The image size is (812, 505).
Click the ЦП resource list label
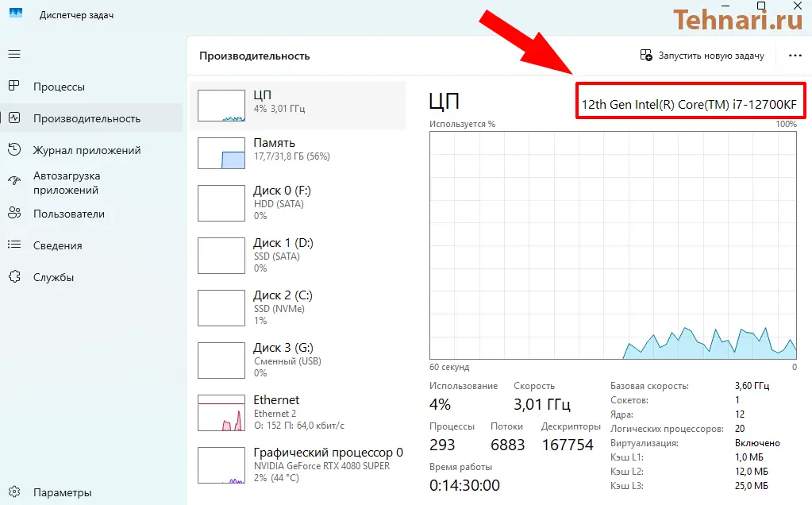(262, 94)
